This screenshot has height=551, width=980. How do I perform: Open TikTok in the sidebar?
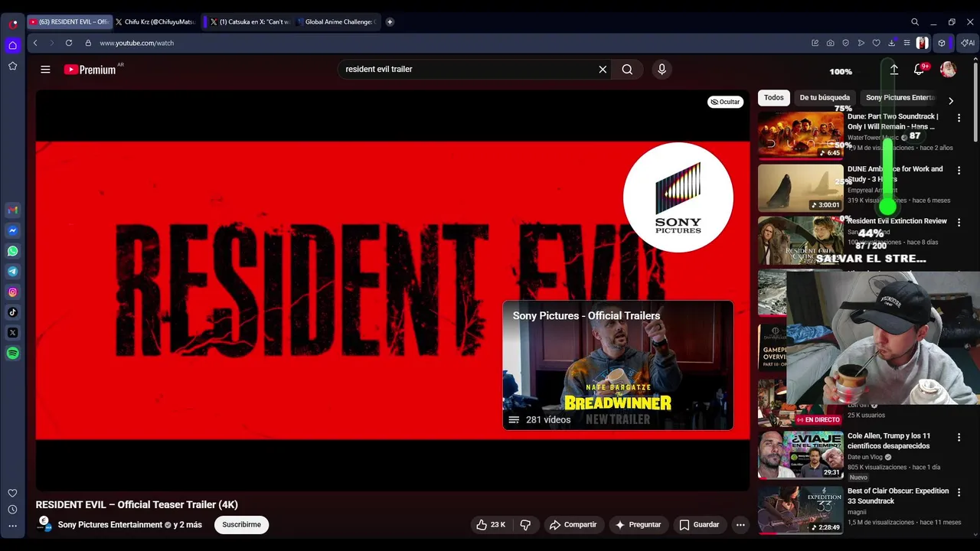12,312
